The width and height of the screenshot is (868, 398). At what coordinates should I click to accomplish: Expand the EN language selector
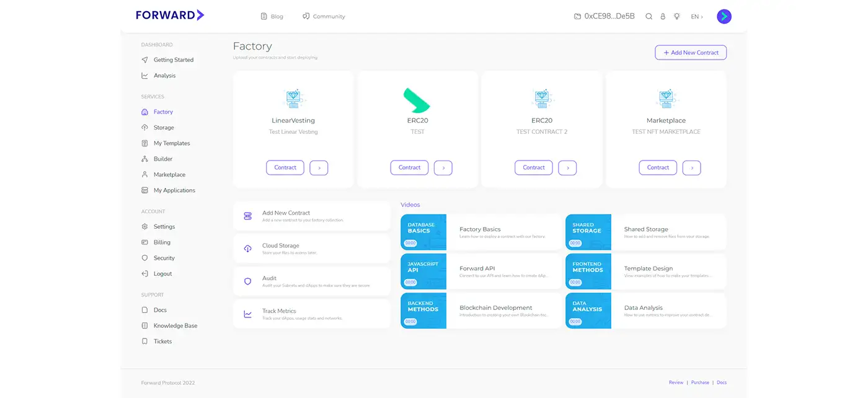tap(697, 17)
